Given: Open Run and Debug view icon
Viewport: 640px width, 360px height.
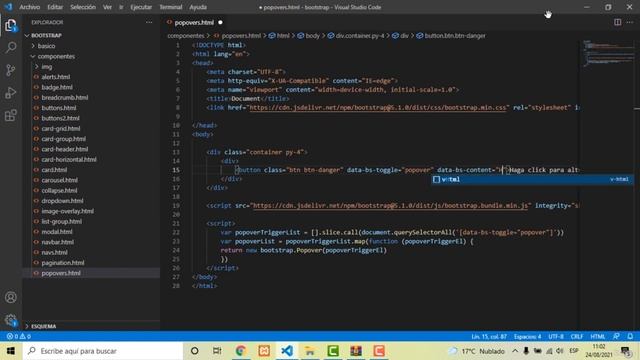Looking at the screenshot, I should pos(11,93).
